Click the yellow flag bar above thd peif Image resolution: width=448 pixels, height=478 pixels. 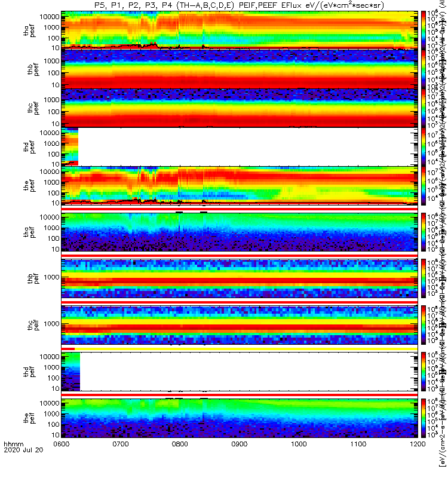pyautogui.click(x=246, y=349)
